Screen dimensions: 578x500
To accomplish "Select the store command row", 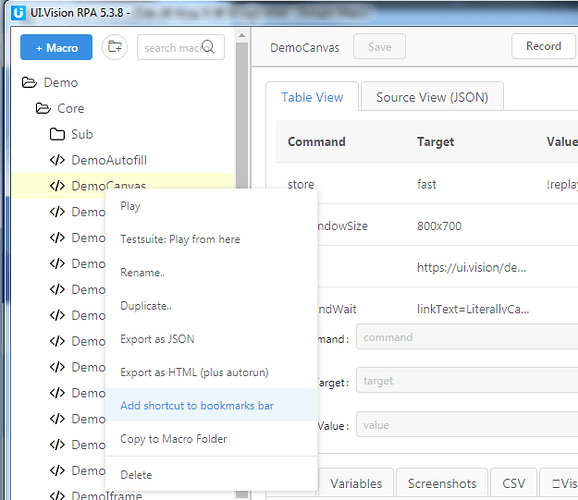I will coord(426,184).
